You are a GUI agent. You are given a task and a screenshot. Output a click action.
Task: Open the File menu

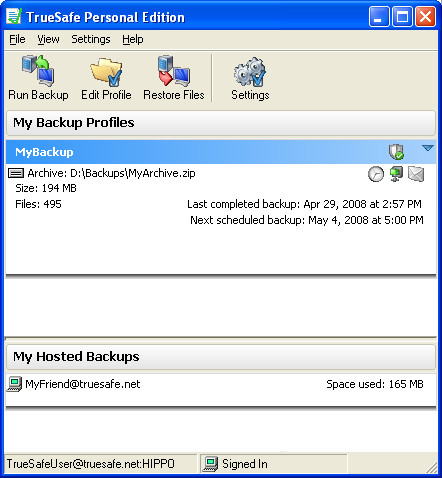click(17, 39)
